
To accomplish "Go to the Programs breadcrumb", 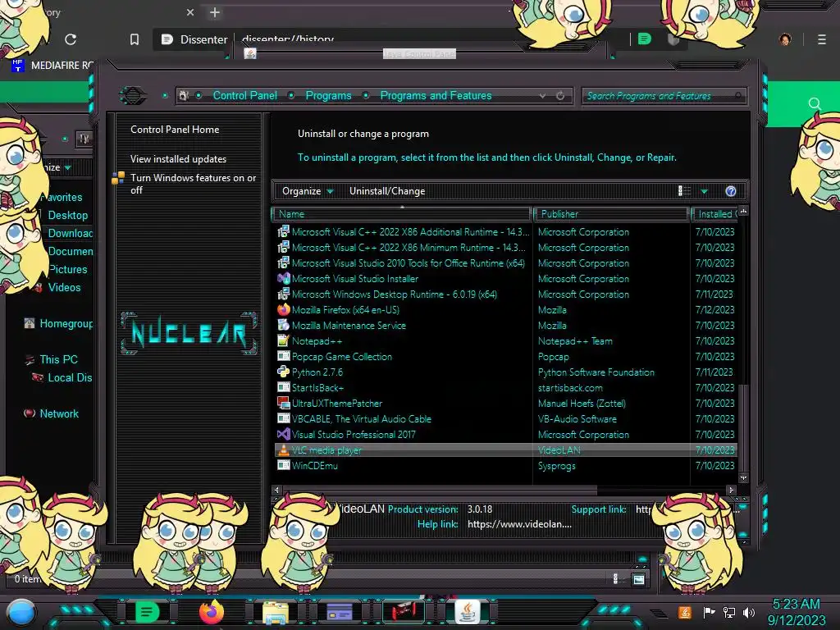I will click(328, 95).
